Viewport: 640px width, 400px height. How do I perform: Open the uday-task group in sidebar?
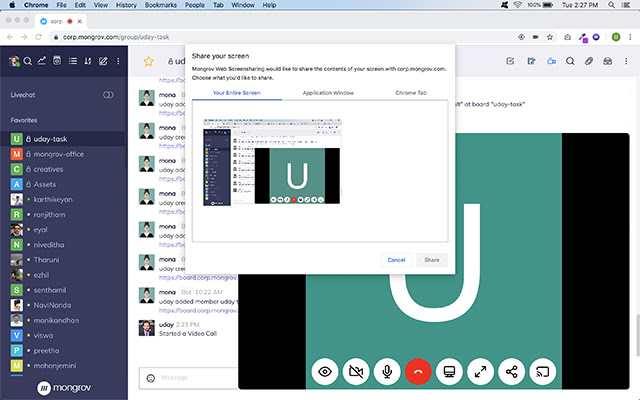[63, 139]
